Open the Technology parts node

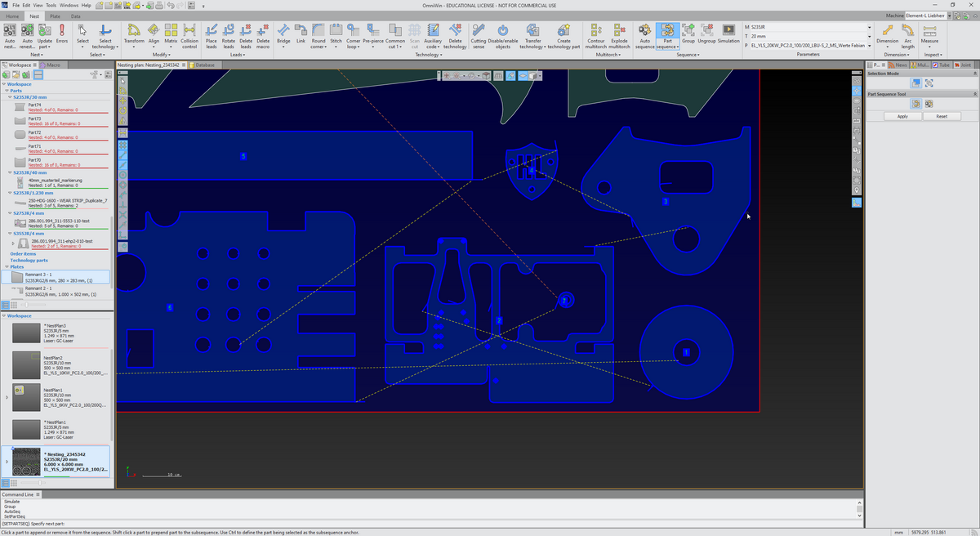click(x=29, y=261)
